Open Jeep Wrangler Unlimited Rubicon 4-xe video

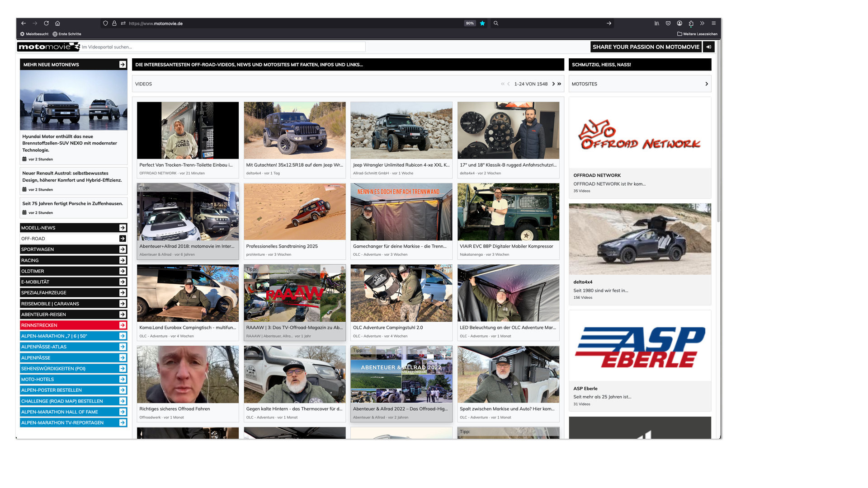click(x=401, y=139)
